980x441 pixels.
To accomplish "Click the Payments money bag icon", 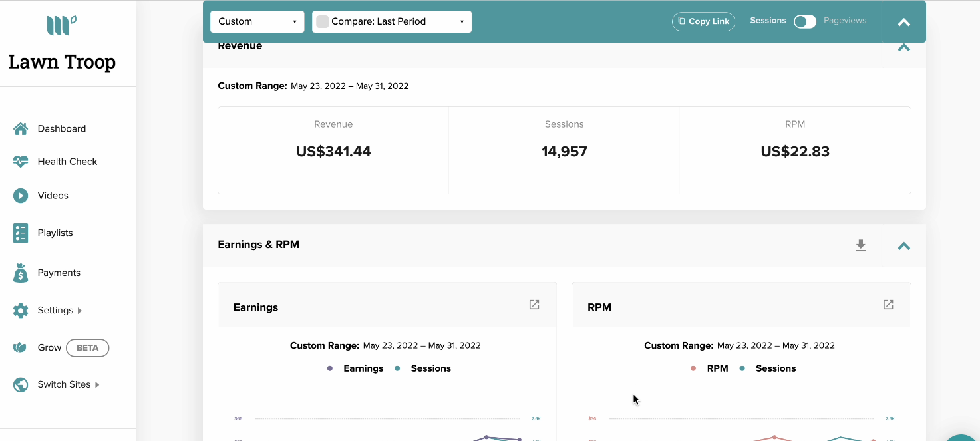I will tap(21, 273).
